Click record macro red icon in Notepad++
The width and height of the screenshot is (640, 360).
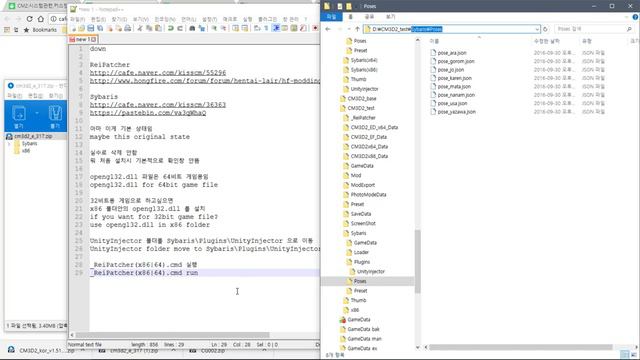tap(315, 28)
